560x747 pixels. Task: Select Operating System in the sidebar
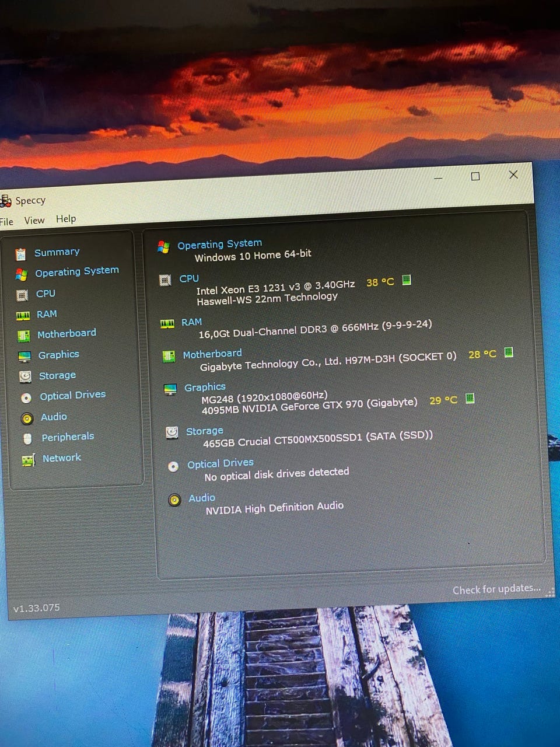[x=77, y=271]
